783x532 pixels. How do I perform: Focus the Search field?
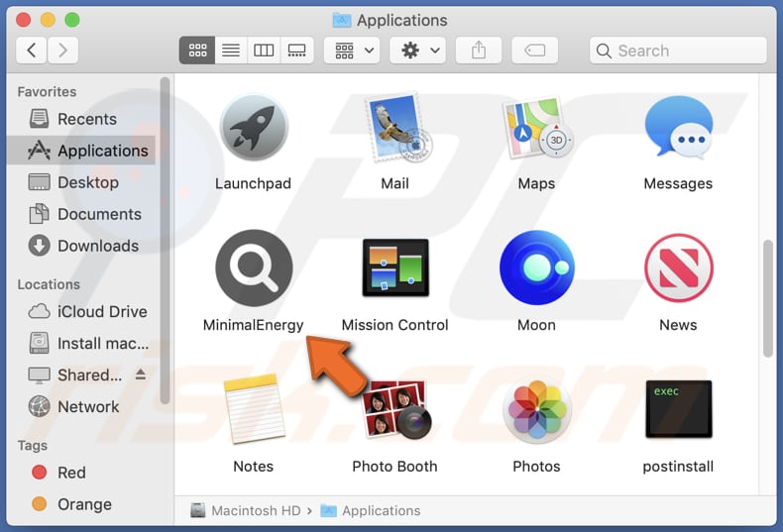tap(678, 51)
